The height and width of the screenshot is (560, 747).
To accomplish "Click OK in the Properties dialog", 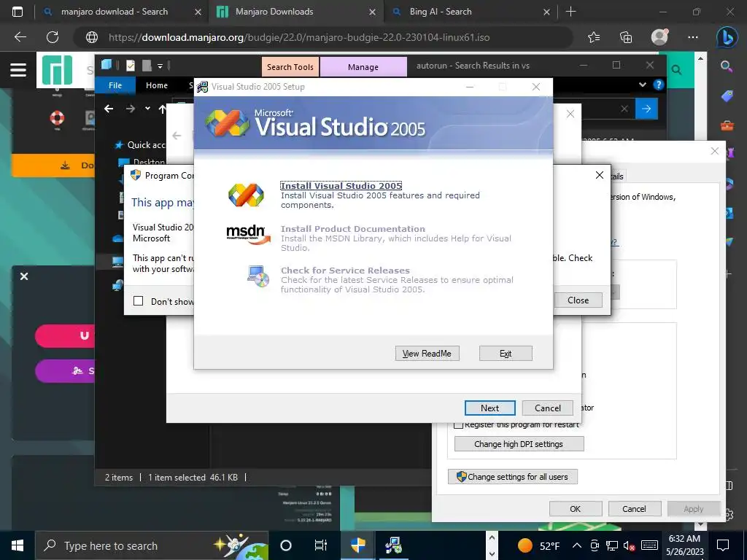I will 576,508.
